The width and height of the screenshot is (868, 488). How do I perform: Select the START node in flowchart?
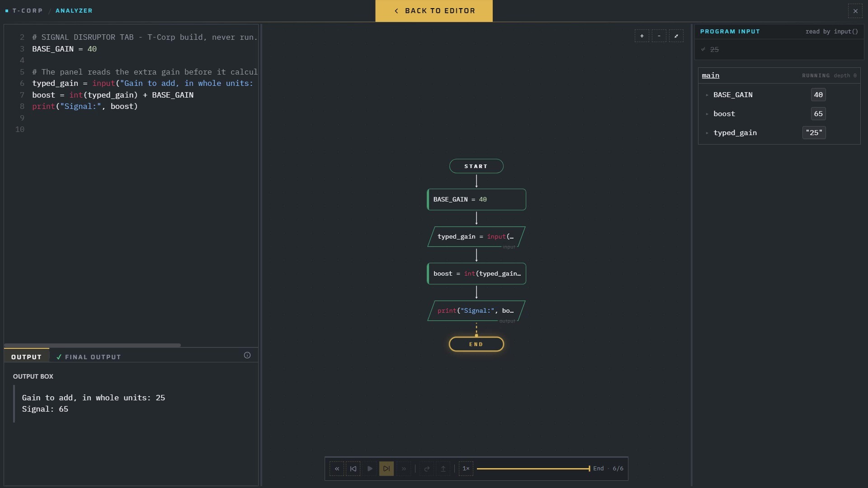point(476,166)
